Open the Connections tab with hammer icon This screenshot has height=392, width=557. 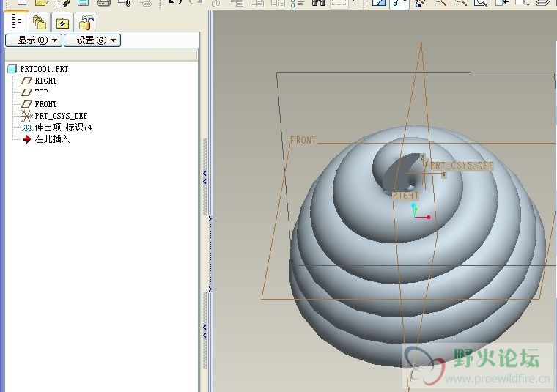pos(86,22)
